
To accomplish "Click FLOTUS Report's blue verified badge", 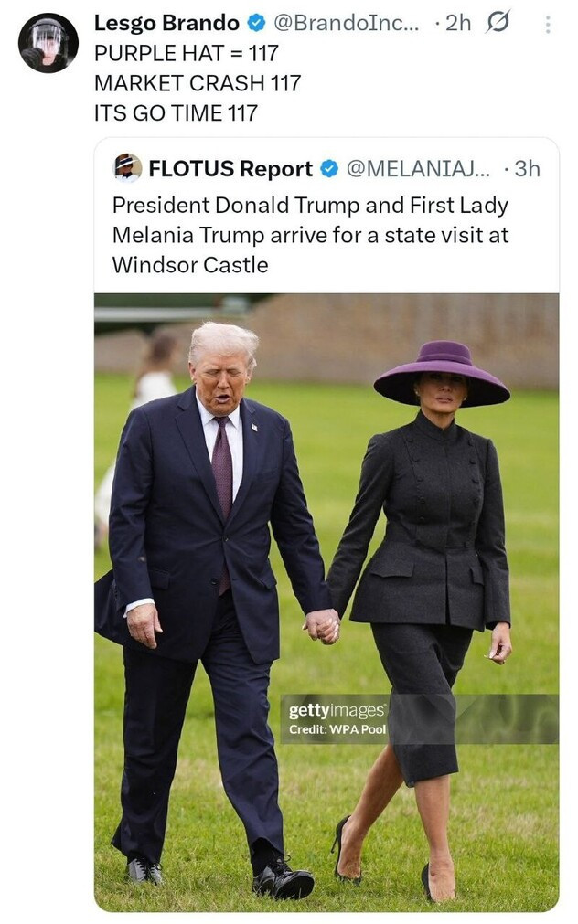I will coord(329,169).
